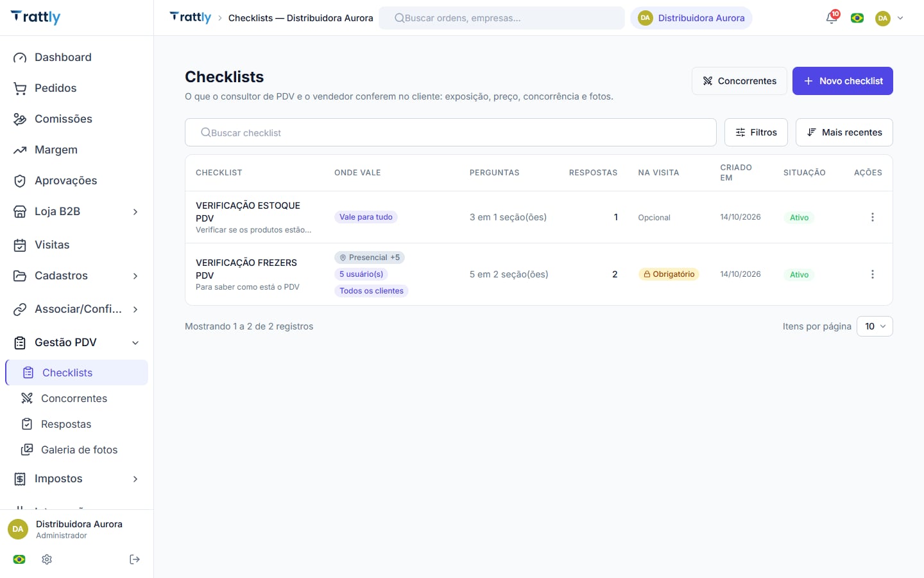Image resolution: width=924 pixels, height=578 pixels.
Task: Click the Buscar ordens, empresas search field
Action: click(x=502, y=18)
